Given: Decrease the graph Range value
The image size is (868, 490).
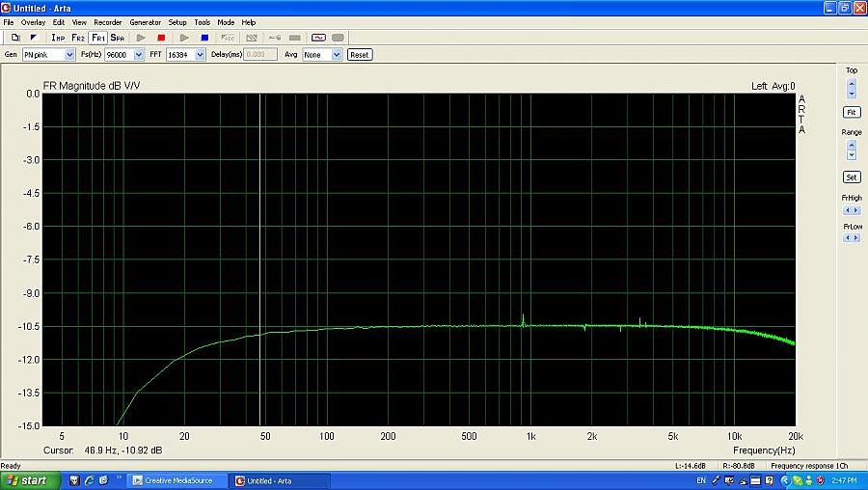Looking at the screenshot, I should pos(852,155).
